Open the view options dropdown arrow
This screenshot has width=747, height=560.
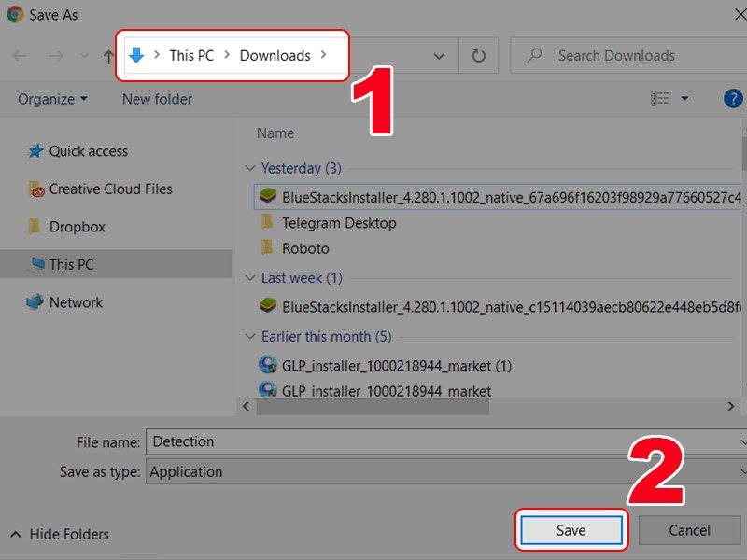point(684,99)
